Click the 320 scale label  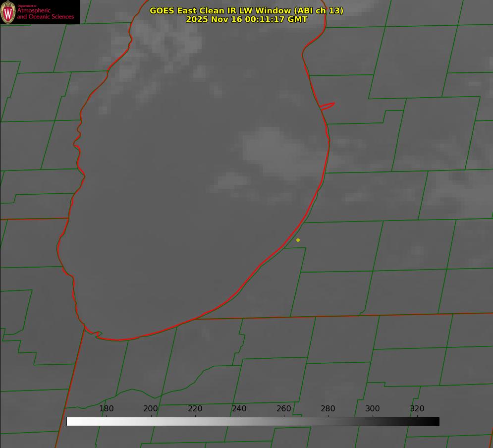click(x=417, y=409)
